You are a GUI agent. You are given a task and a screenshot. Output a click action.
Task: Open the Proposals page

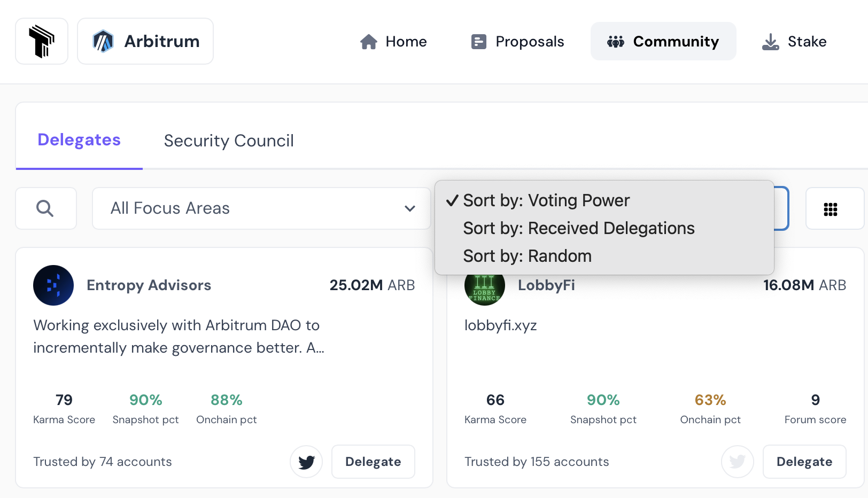(517, 42)
